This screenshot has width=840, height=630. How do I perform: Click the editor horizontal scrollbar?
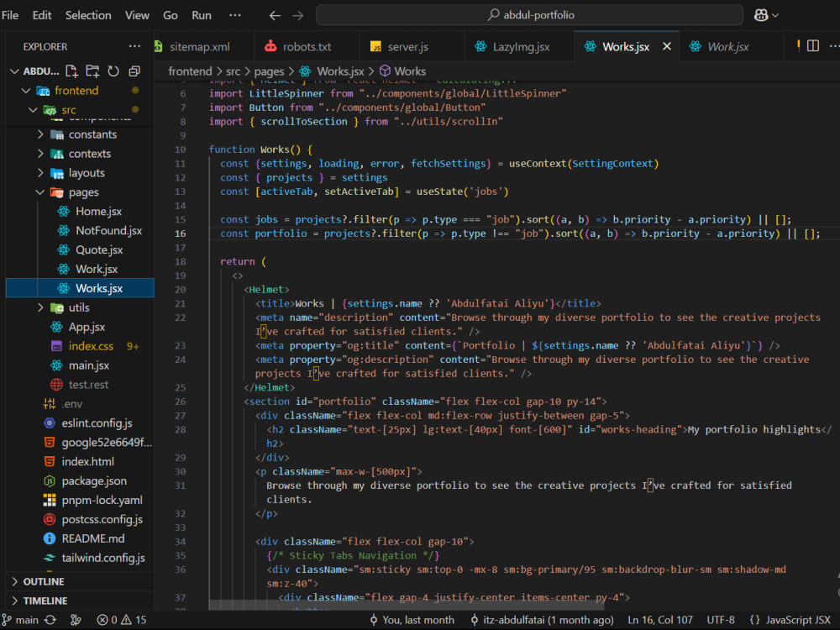pos(406,604)
